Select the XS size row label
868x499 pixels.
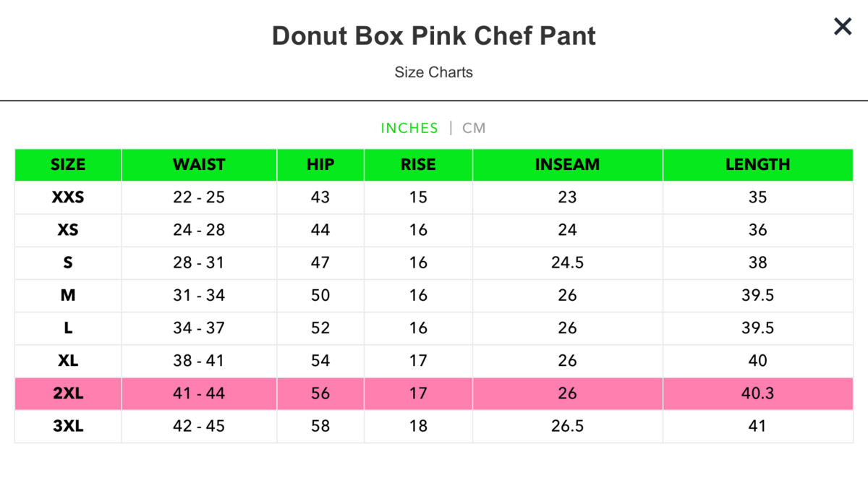[x=68, y=230]
